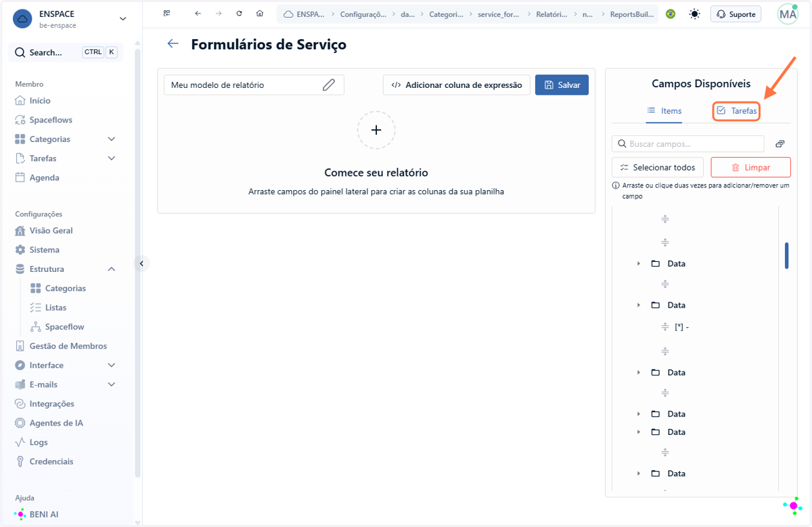Open Integrações page

point(51,404)
